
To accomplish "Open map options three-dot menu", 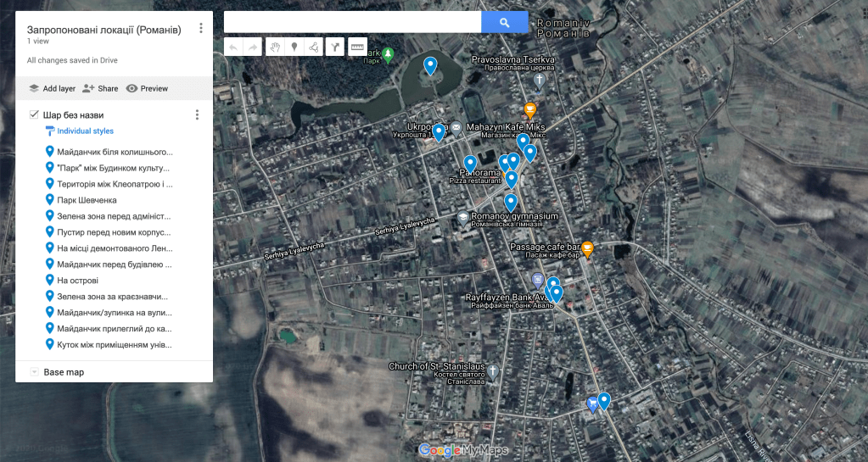I will pyautogui.click(x=201, y=29).
